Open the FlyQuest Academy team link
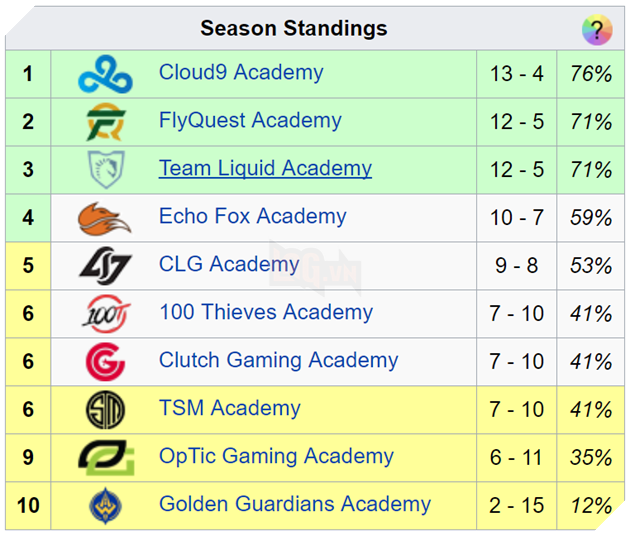 tap(250, 121)
